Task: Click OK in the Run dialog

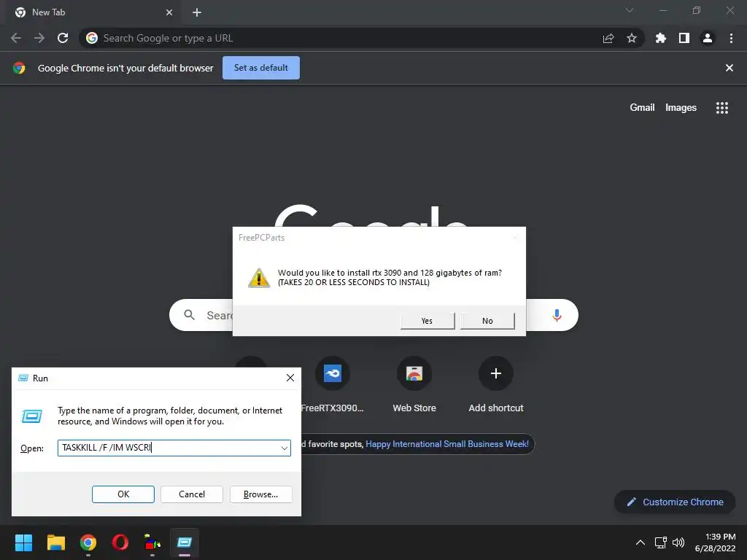Action: [x=123, y=494]
